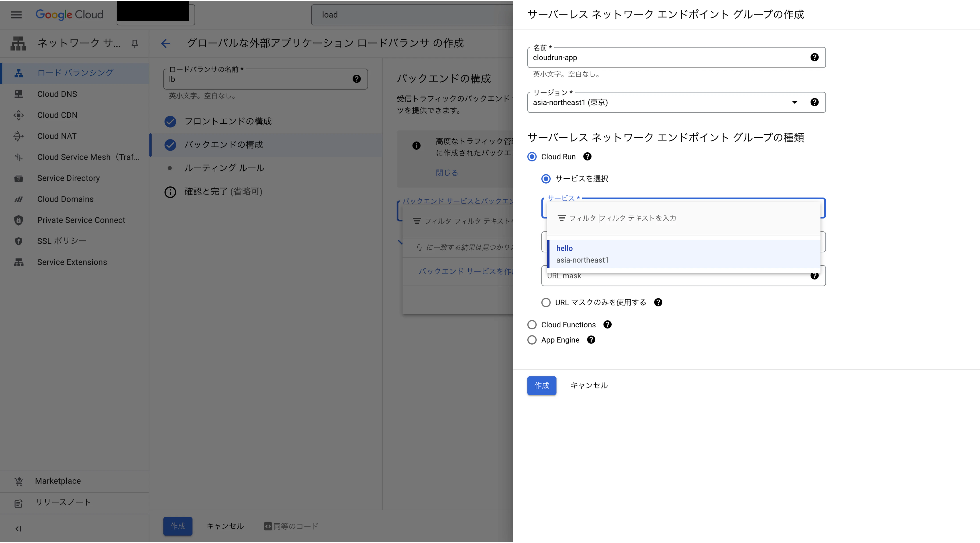Image resolution: width=980 pixels, height=543 pixels.
Task: Click the Cloud CDN sidebar icon
Action: (19, 115)
